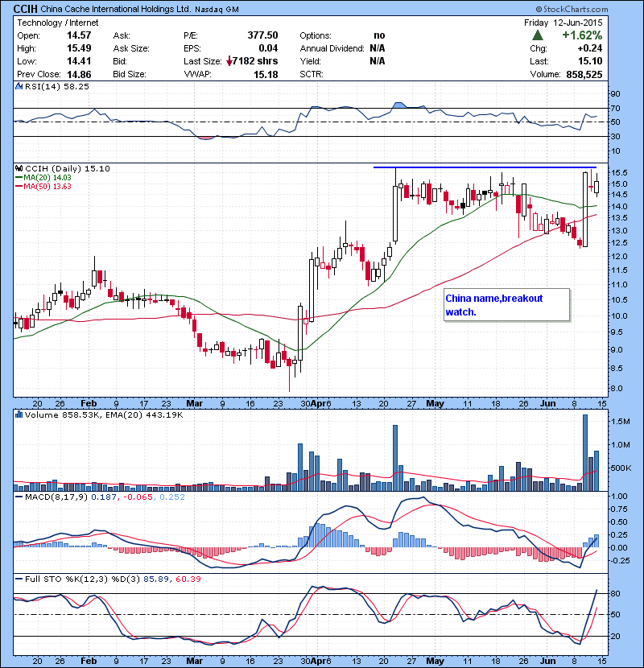Click the Yield N/A value
The image size is (644, 668).
tap(378, 61)
